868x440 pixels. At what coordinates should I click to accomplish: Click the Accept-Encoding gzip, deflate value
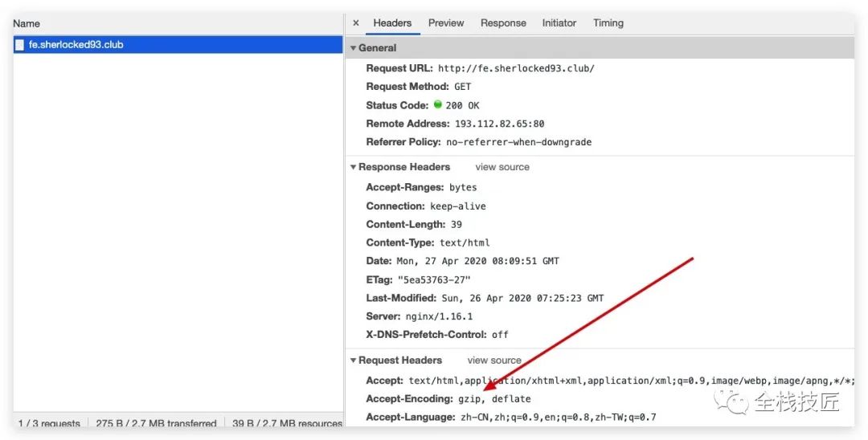click(494, 399)
